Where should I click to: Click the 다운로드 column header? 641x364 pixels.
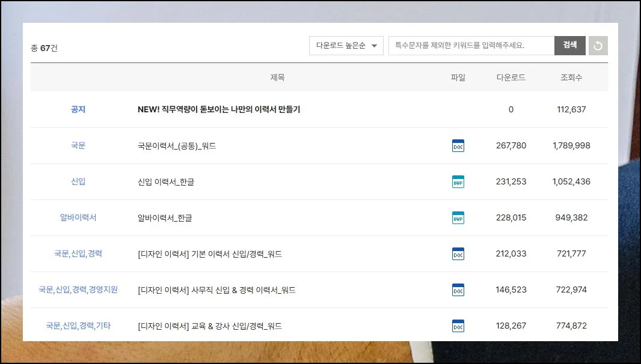click(x=511, y=77)
